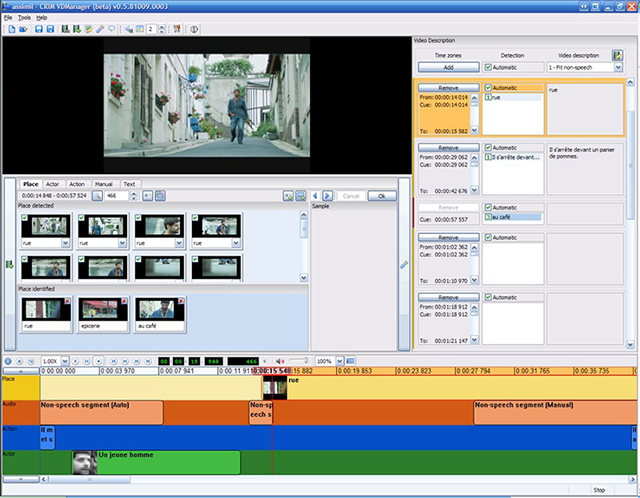This screenshot has height=498, width=640.
Task: Switch to the Action tab
Action: [77, 184]
